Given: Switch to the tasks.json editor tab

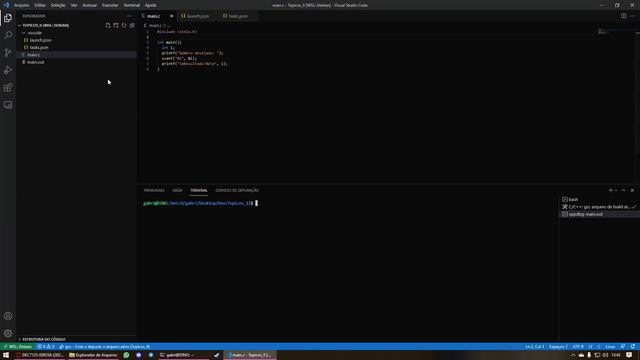Looking at the screenshot, I should point(238,16).
